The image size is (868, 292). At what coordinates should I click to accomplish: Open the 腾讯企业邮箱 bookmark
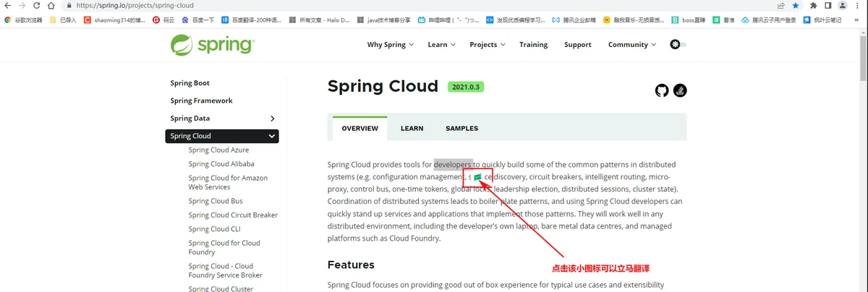pos(574,20)
